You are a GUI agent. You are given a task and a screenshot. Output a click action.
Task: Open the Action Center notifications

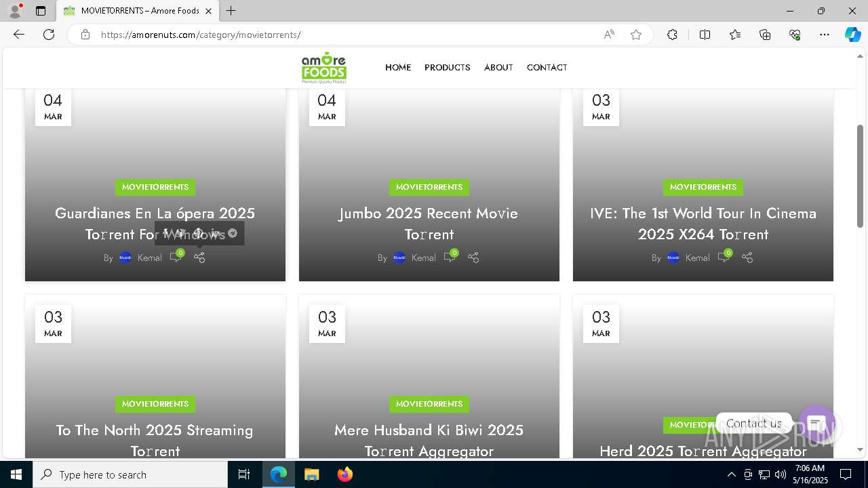[x=846, y=474]
